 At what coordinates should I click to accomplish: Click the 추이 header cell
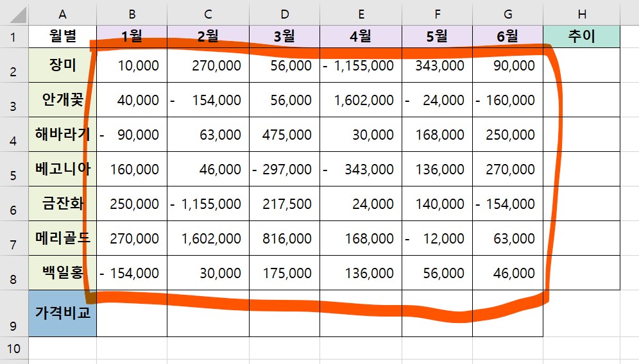tap(582, 37)
